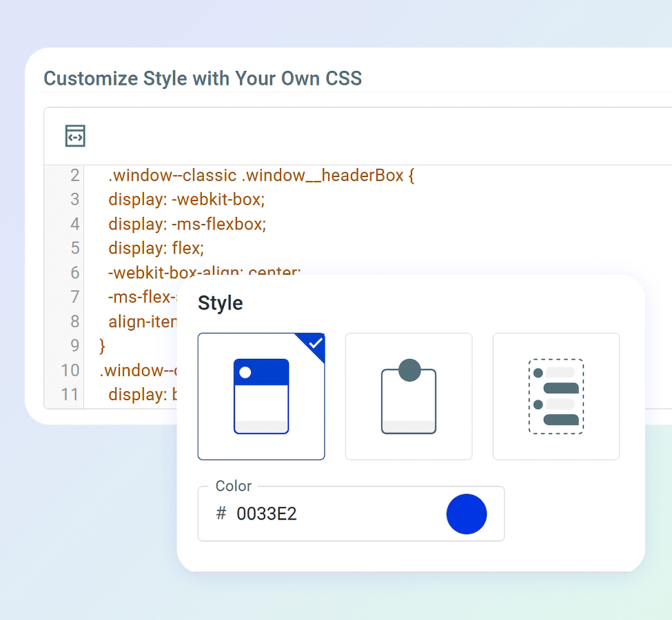672x620 pixels.
Task: Click the closing brace on line 9
Action: pos(101,346)
